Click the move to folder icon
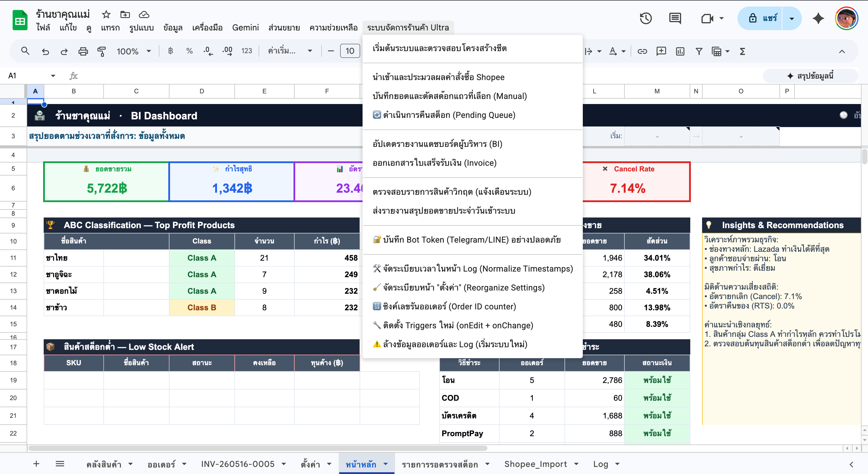 pos(125,14)
